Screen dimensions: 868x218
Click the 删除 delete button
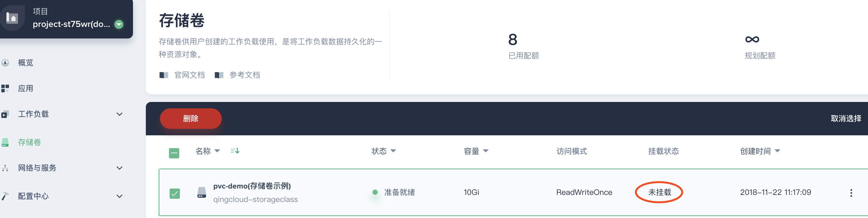click(x=190, y=118)
